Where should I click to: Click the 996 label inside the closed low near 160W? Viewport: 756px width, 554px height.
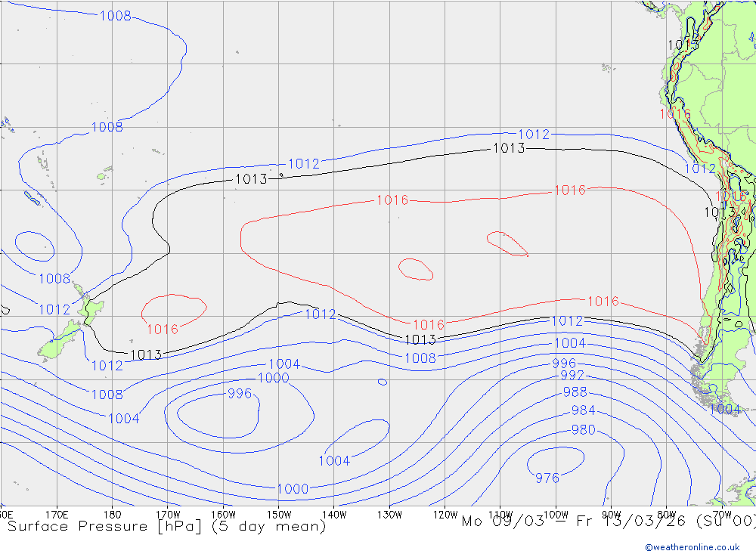click(240, 394)
